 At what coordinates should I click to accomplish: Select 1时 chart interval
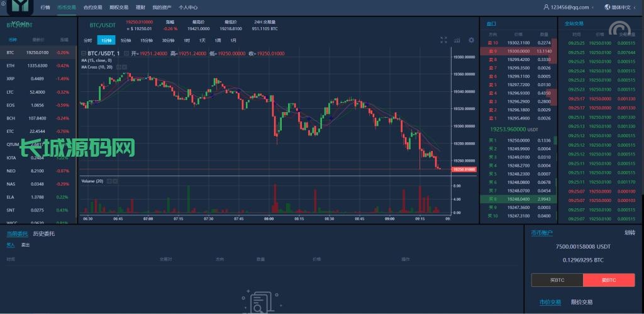[x=187, y=40]
